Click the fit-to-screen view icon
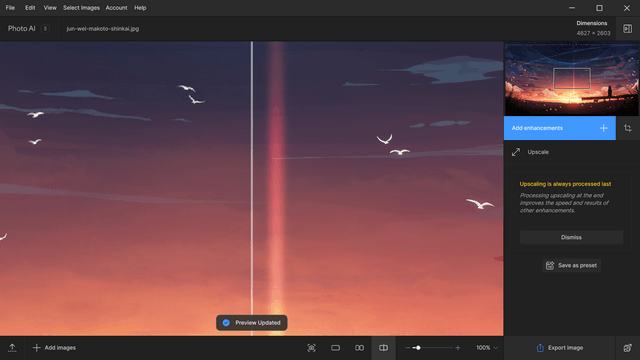 coord(311,348)
